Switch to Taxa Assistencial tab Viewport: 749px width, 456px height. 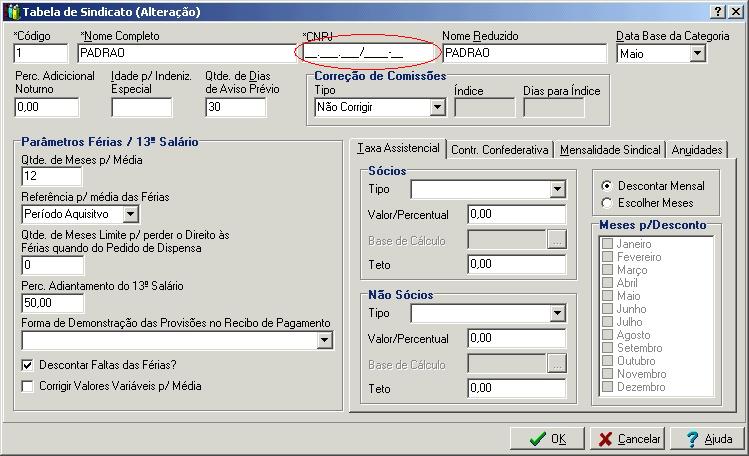pyautogui.click(x=398, y=148)
